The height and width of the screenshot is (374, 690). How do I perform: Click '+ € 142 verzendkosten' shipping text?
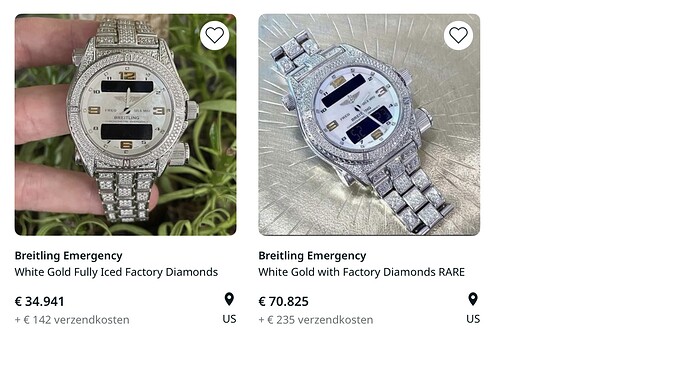click(72, 320)
